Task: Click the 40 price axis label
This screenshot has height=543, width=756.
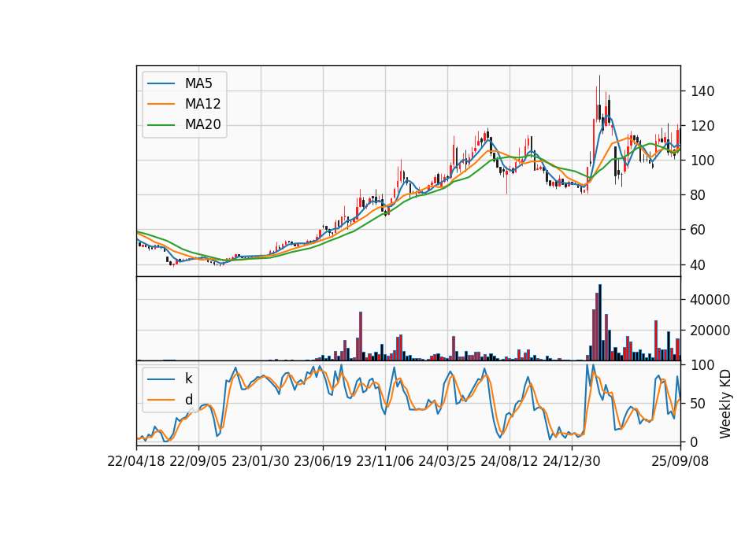Action: [x=699, y=265]
